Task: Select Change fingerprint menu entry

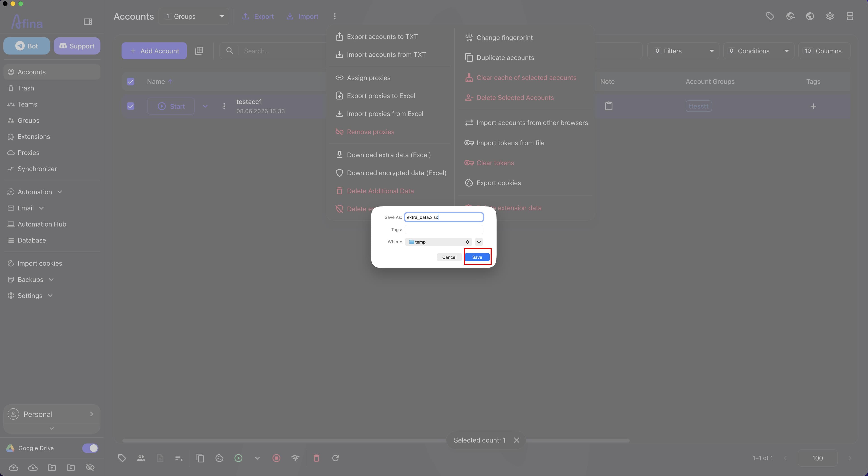Action: [525, 38]
